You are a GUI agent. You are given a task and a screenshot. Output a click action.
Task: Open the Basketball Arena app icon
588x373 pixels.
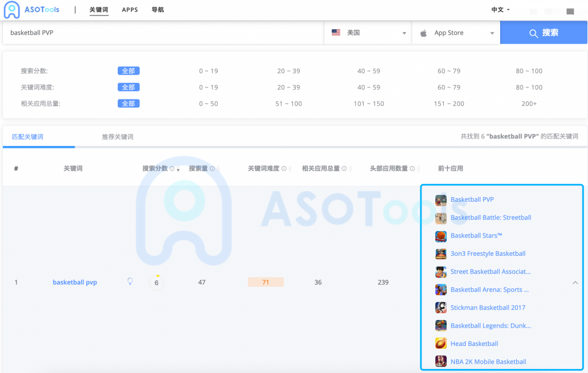tap(440, 290)
